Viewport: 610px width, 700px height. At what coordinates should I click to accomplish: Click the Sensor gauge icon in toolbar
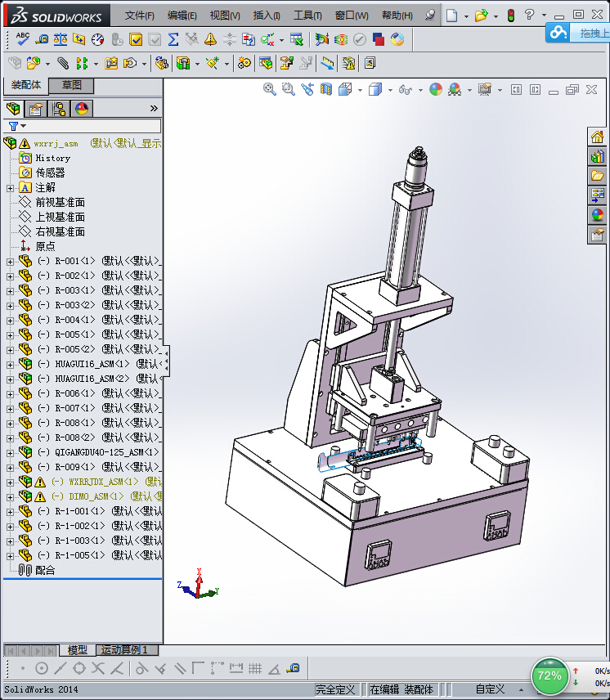tap(98, 40)
